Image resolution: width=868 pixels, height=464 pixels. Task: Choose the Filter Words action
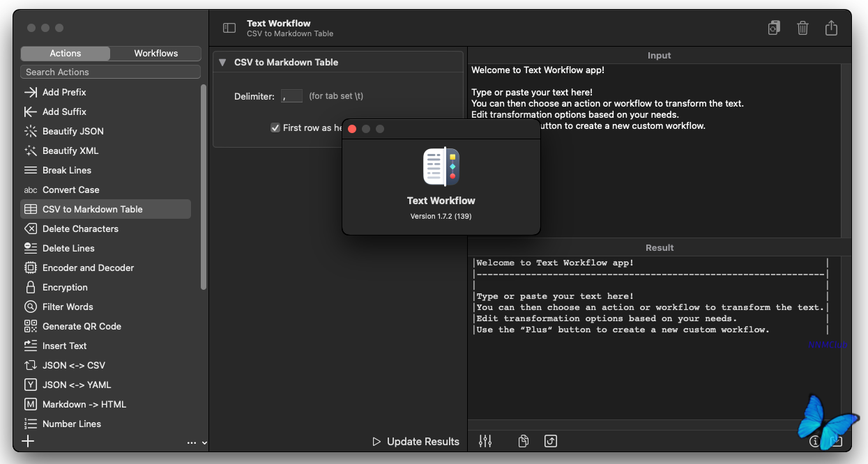tap(105, 307)
